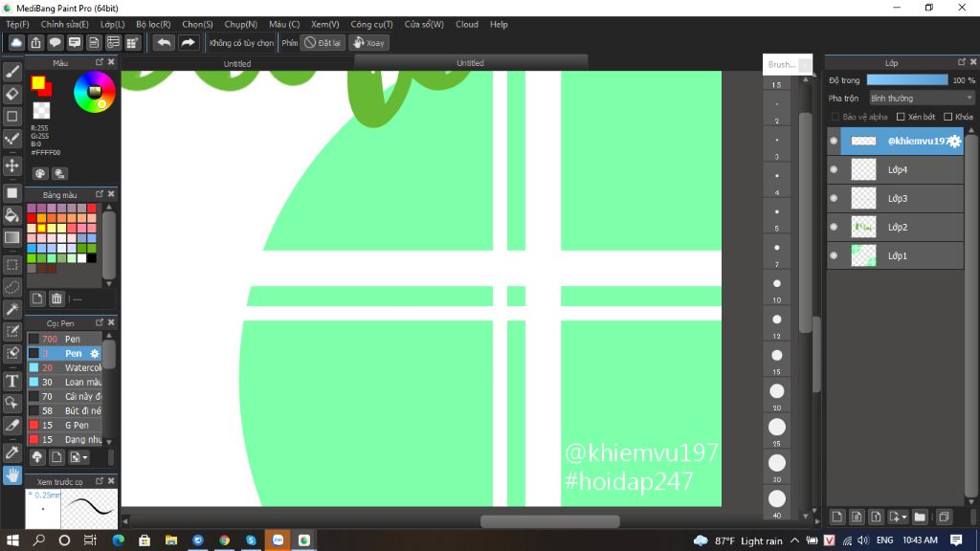Tick the Bảo vệ alpha checkbox
980x551 pixels.
point(835,117)
